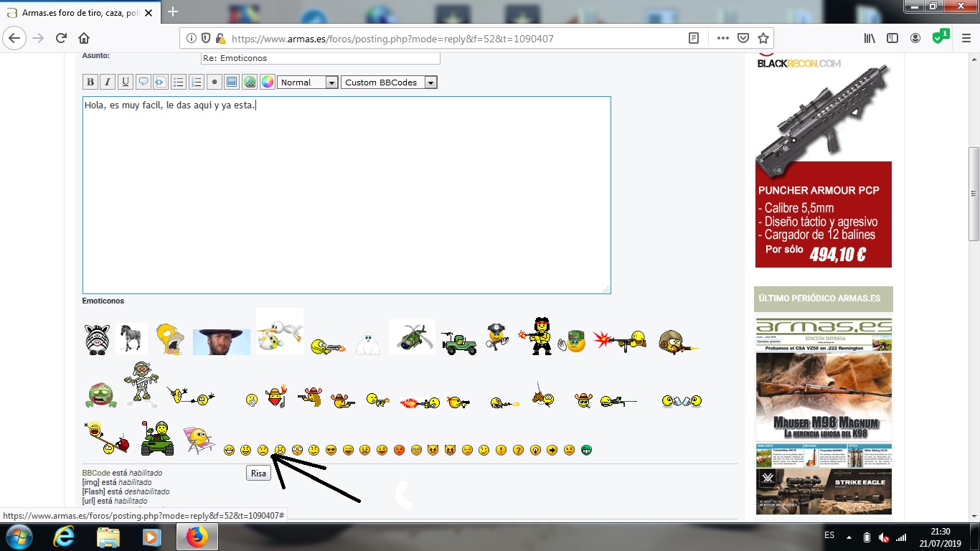Open a new browser tab
This screenshot has width=980, height=551.
tap(173, 11)
